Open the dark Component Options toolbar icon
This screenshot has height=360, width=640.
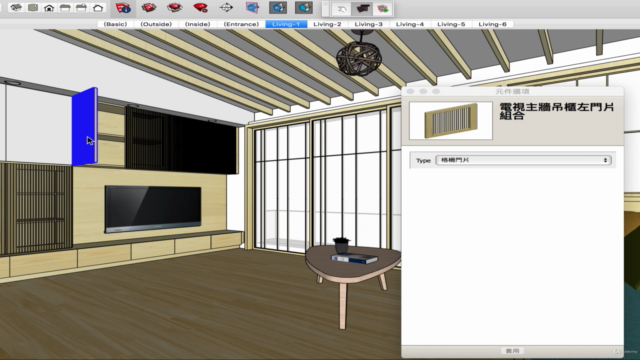[362, 9]
